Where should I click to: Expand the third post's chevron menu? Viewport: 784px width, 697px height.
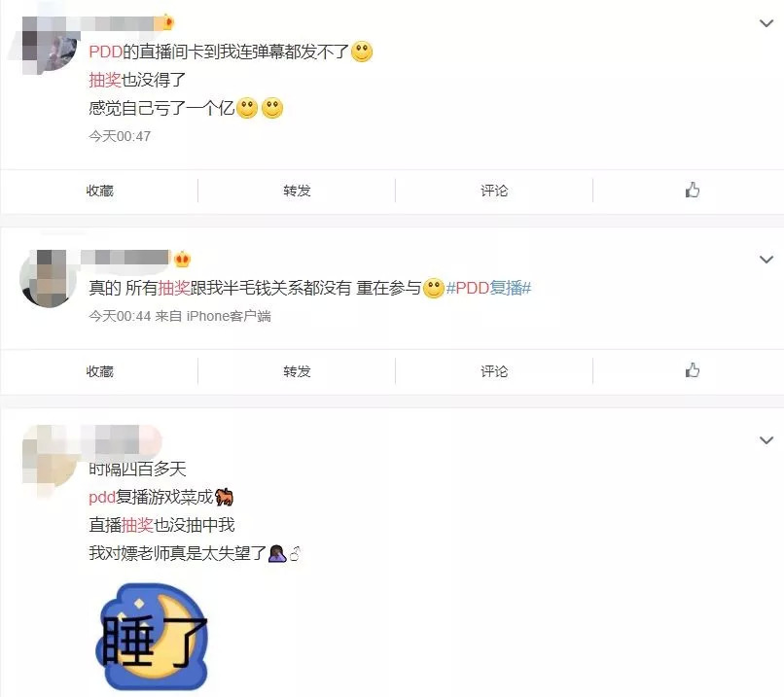click(766, 440)
